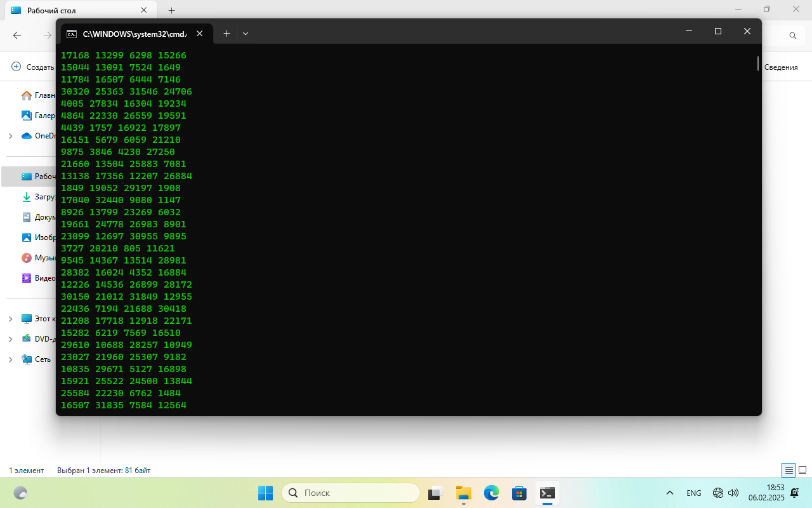Viewport: 812px width, 508px height.
Task: Open Галерея in Explorer sidebar
Action: tap(38, 116)
